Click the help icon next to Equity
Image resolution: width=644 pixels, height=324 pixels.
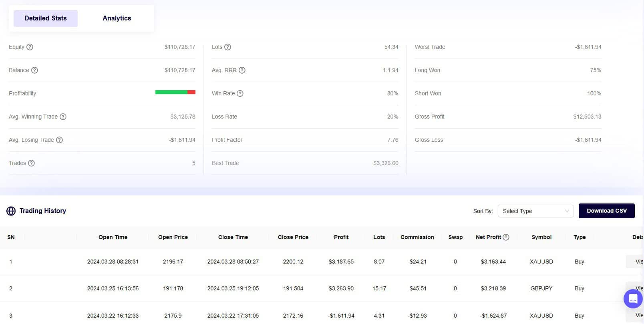click(x=30, y=47)
